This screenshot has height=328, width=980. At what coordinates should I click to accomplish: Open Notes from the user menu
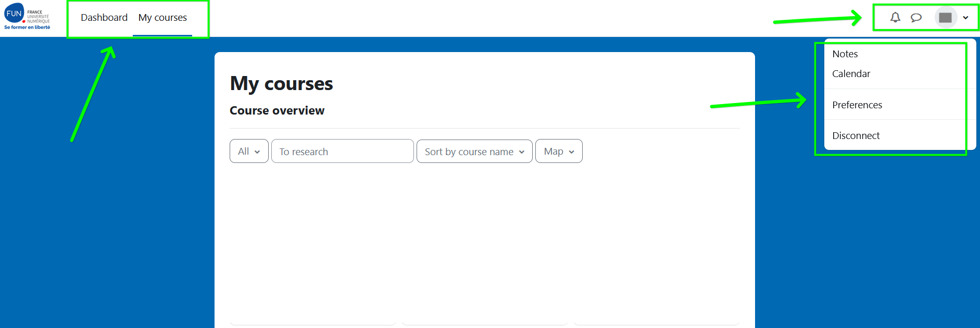[x=845, y=54]
